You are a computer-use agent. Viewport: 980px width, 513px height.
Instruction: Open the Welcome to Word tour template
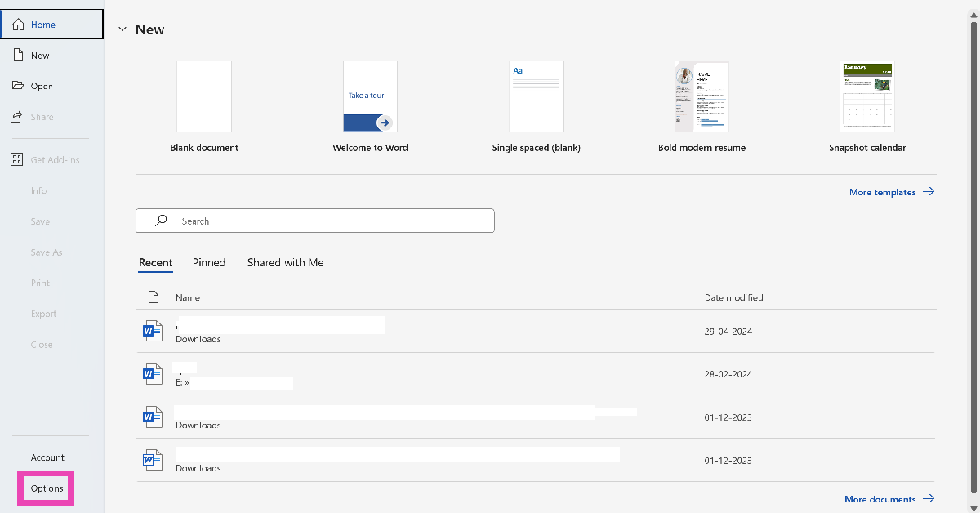click(370, 96)
